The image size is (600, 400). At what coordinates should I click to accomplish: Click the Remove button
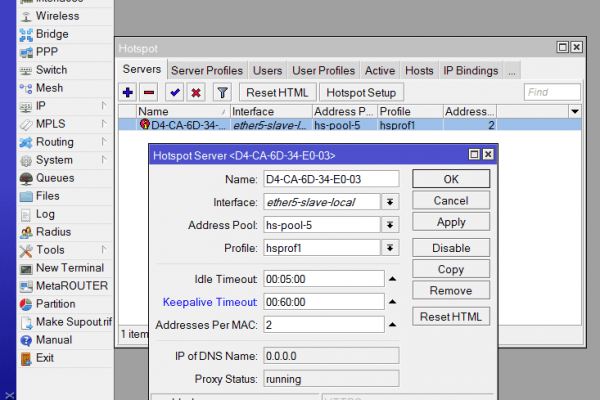coord(451,291)
